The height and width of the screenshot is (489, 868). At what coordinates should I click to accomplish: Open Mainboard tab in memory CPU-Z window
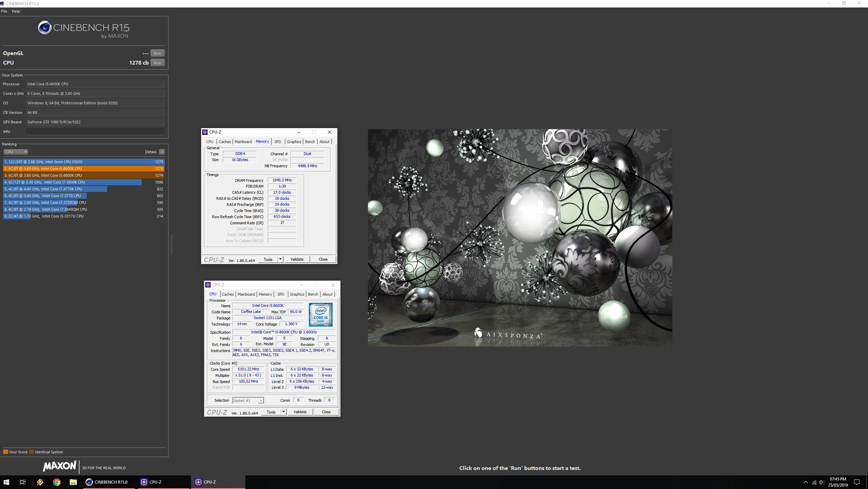click(243, 142)
